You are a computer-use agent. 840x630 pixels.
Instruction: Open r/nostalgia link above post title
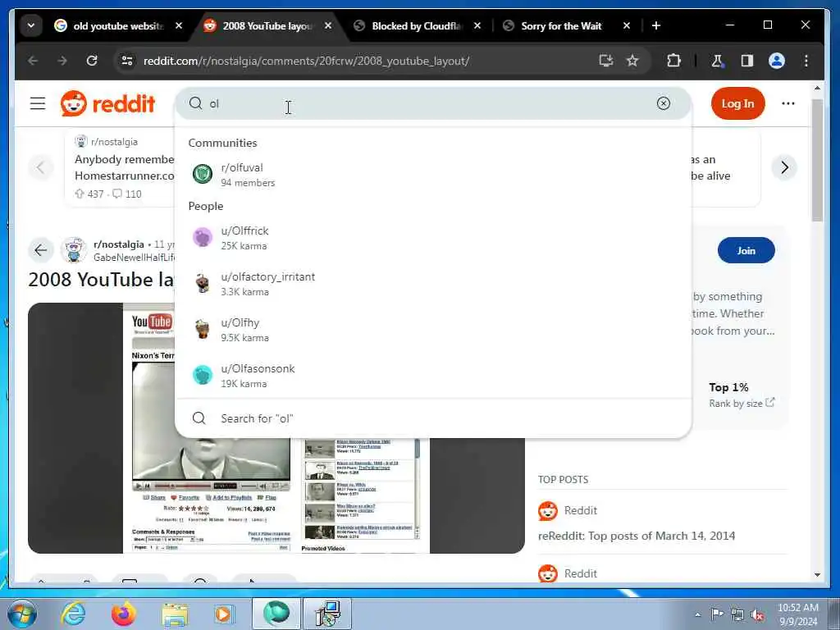[x=118, y=244]
